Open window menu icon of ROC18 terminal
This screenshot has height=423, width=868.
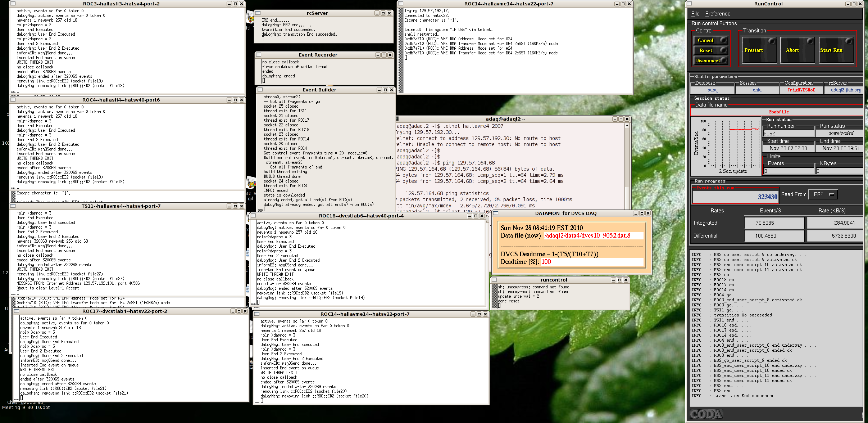(253, 216)
